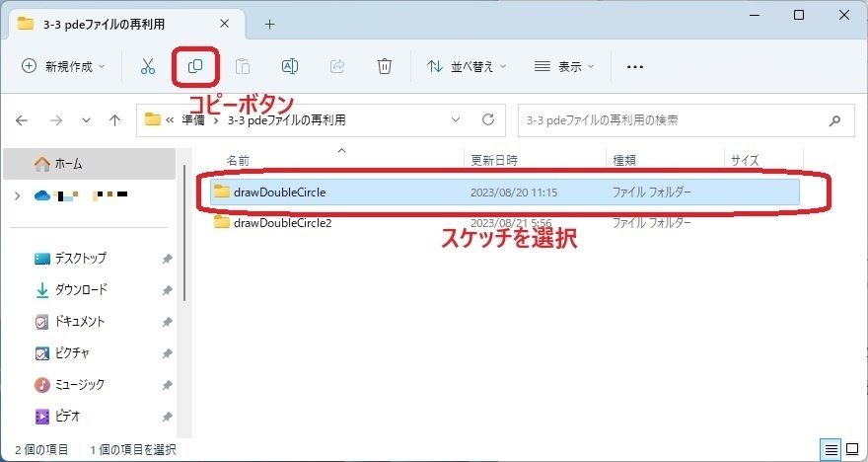This screenshot has height=462, width=868.
Task: Click the Share icon in toolbar
Action: pyautogui.click(x=337, y=66)
